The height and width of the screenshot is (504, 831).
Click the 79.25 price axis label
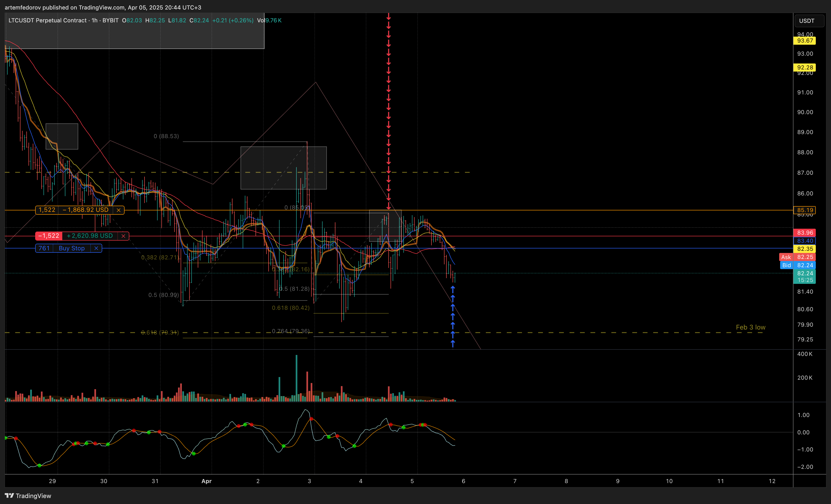coord(805,340)
